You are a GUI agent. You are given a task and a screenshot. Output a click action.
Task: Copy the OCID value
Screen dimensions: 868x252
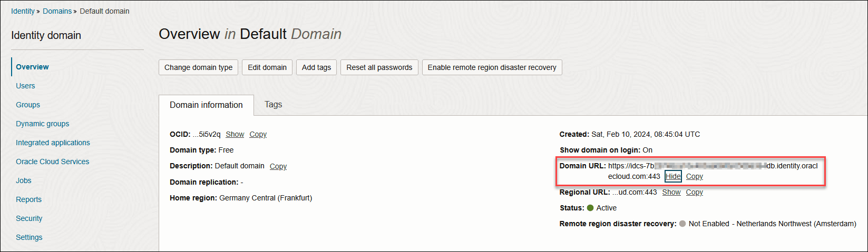[x=258, y=134]
